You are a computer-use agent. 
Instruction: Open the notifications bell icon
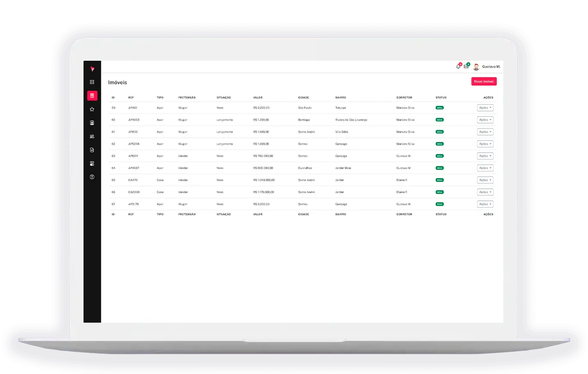(x=458, y=67)
